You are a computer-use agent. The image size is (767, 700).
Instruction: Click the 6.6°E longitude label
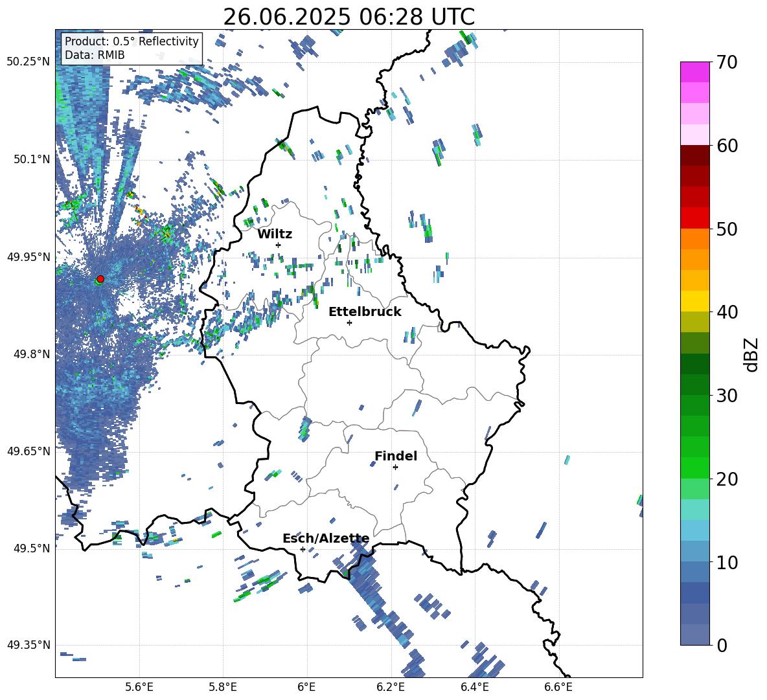coord(558,687)
